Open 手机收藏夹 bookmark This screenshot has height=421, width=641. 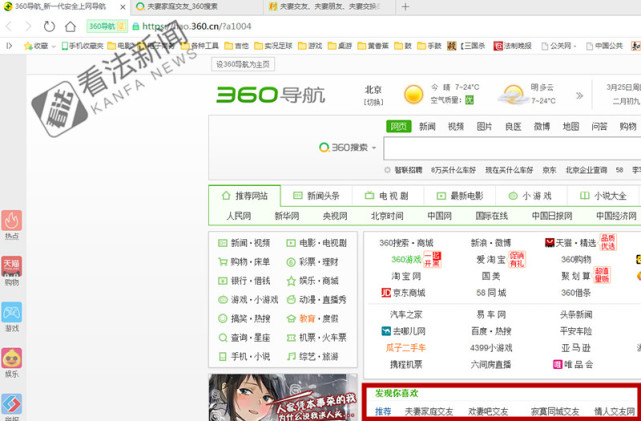[82, 46]
